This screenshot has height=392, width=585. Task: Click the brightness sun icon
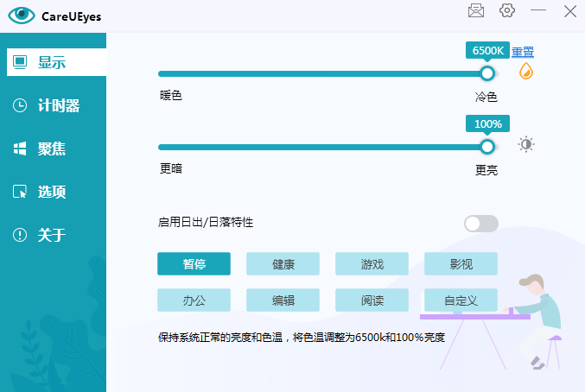[x=526, y=144]
